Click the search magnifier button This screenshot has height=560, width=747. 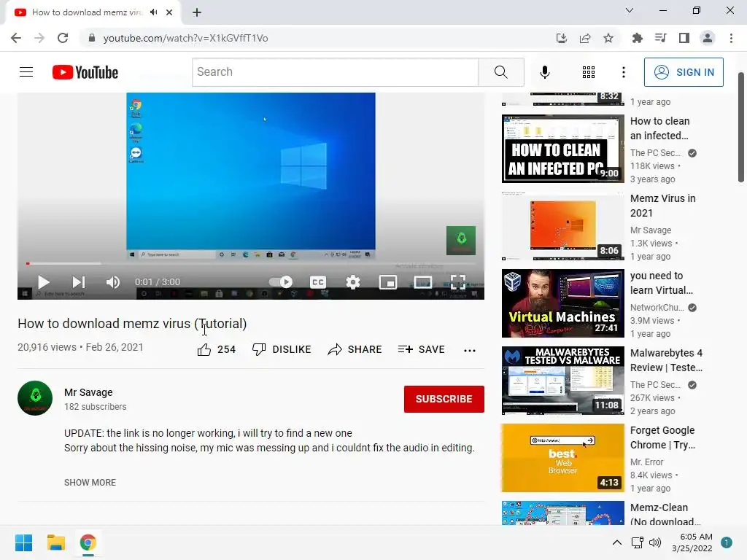500,72
